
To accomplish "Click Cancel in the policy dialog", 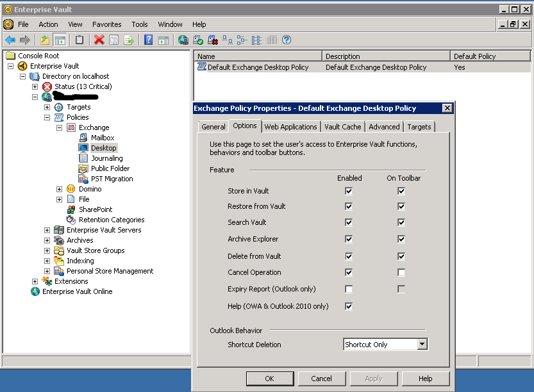I will click(x=322, y=379).
